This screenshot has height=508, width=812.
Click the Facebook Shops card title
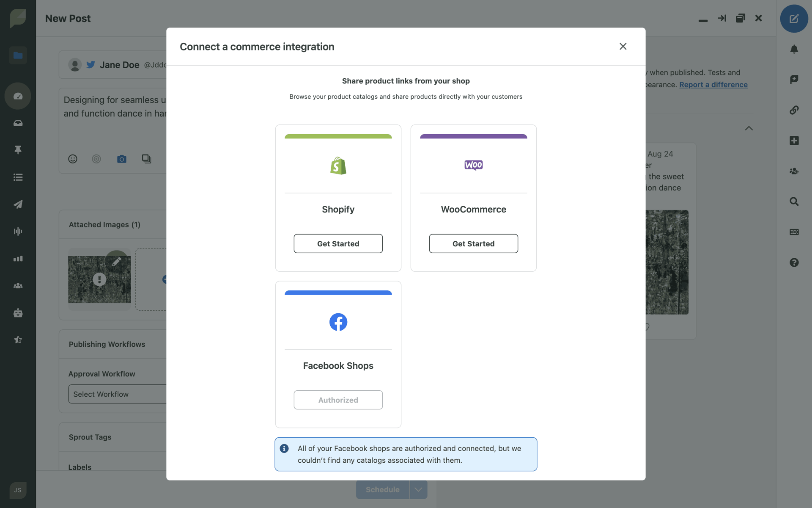[x=338, y=366]
